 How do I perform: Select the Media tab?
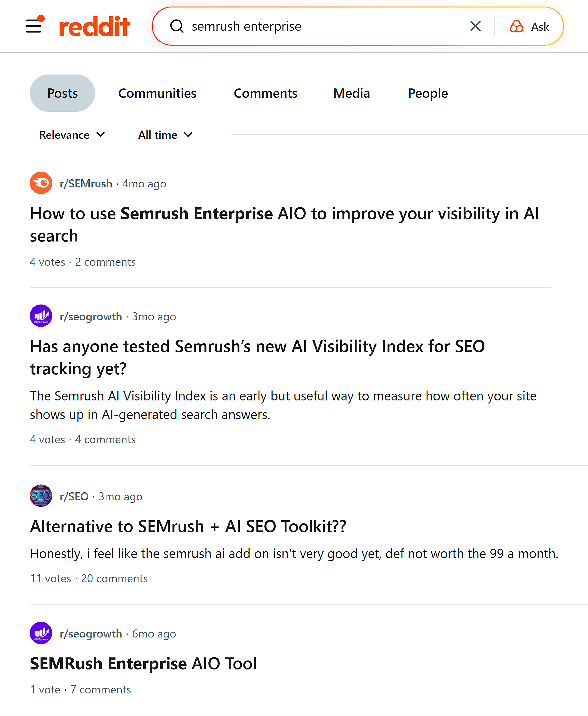pyautogui.click(x=352, y=93)
